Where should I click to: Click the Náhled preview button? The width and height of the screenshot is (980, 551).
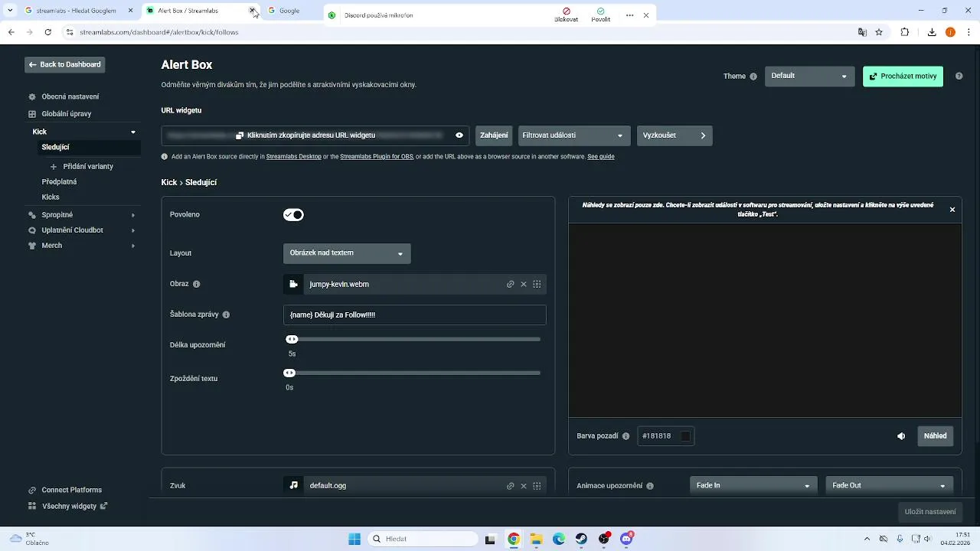tap(935, 436)
